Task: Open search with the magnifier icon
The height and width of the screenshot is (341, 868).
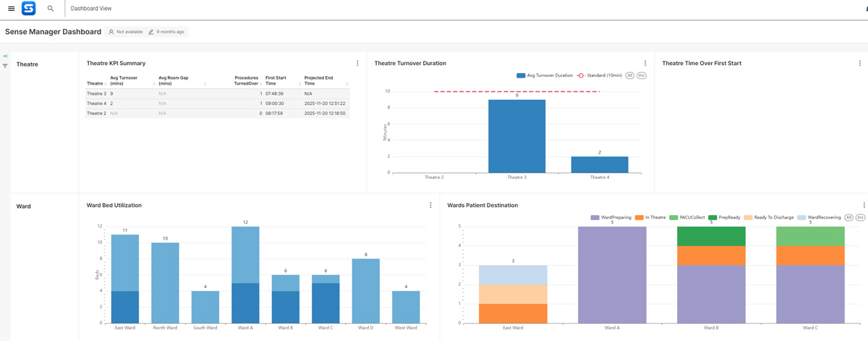Action: (51, 9)
